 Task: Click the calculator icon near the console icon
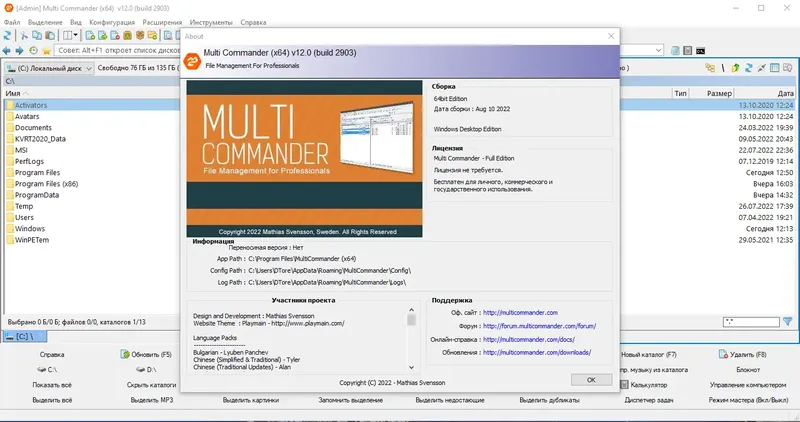click(x=688, y=51)
